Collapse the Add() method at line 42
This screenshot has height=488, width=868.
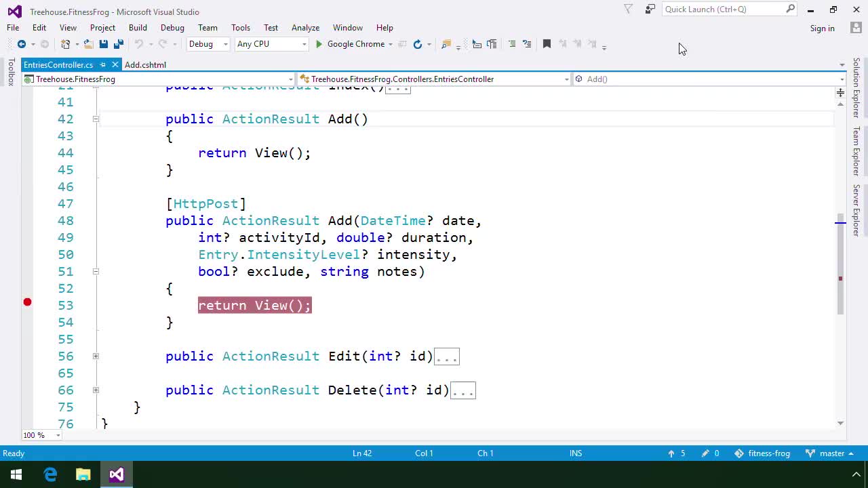[96, 119]
